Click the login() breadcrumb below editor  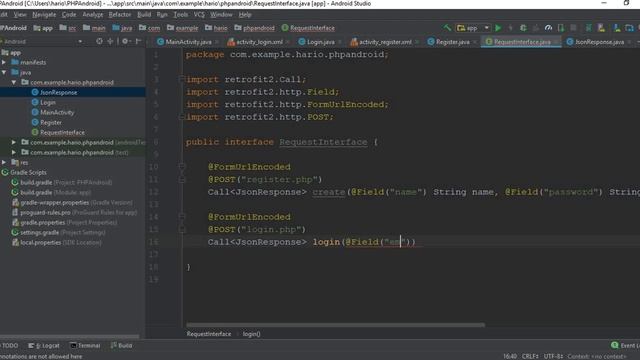[x=251, y=334]
